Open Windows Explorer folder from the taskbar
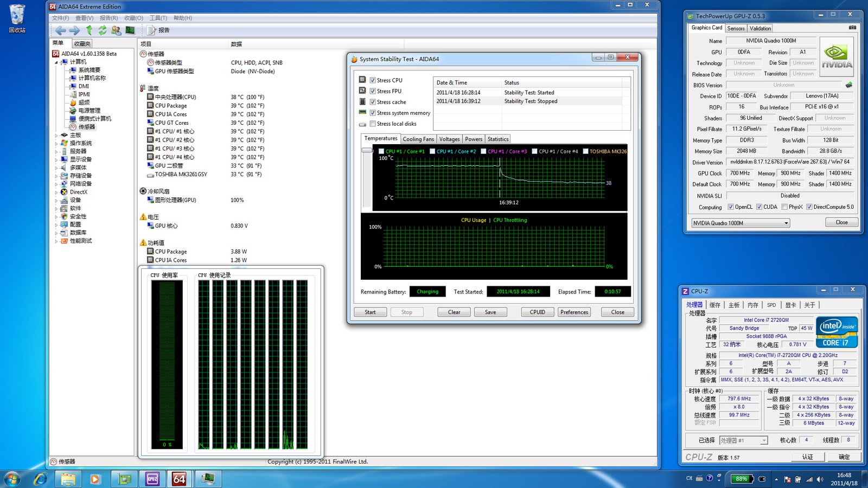868x488 pixels. click(x=68, y=479)
